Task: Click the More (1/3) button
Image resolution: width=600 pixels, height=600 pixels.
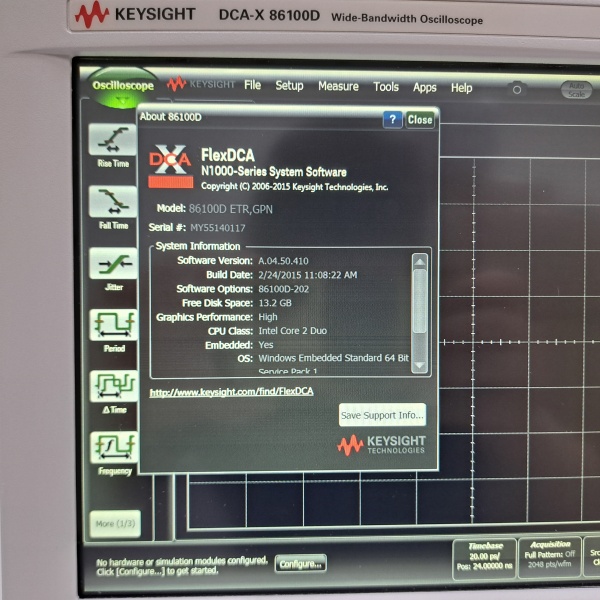Action: (115, 523)
